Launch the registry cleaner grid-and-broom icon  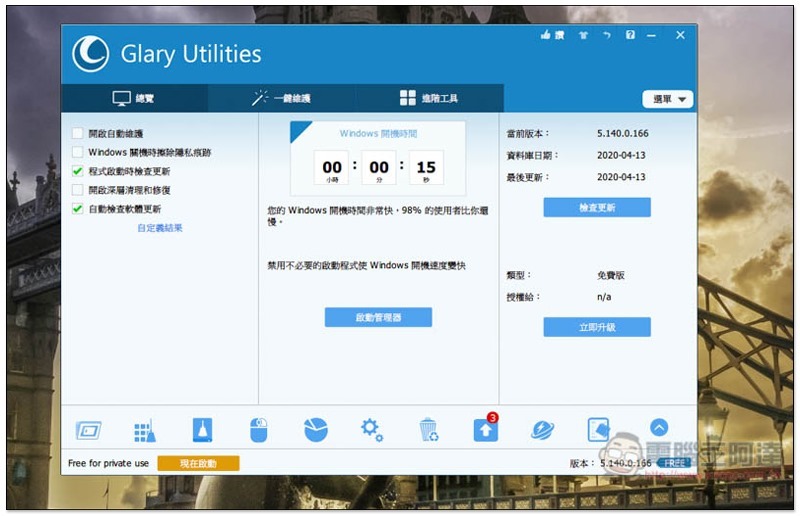pyautogui.click(x=145, y=430)
